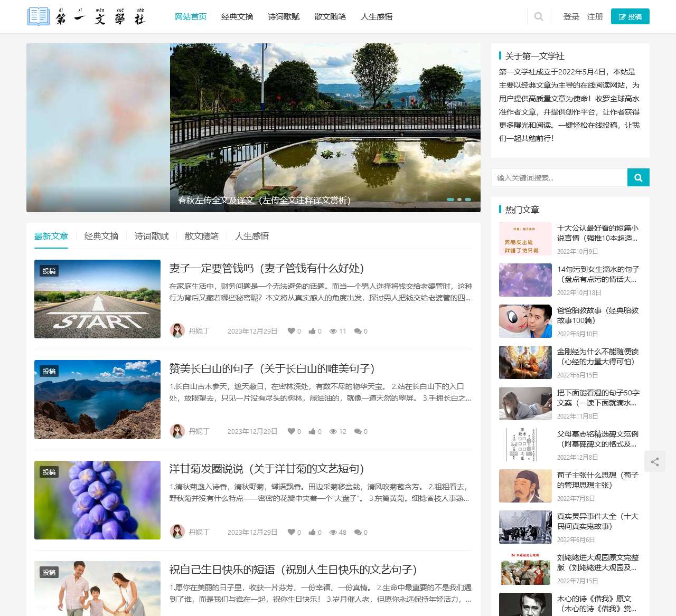676x616 pixels.
Task: Click the 第一文学社 site logo
Action: [x=86, y=16]
